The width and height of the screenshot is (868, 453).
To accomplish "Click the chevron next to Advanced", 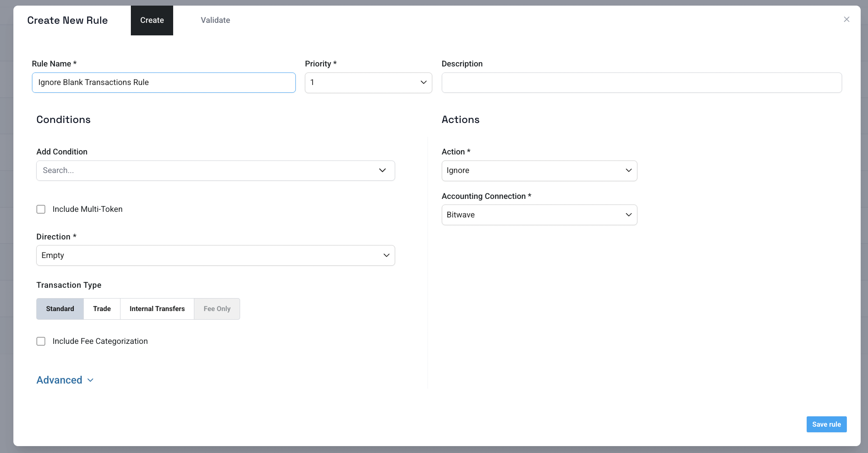I will (x=91, y=380).
